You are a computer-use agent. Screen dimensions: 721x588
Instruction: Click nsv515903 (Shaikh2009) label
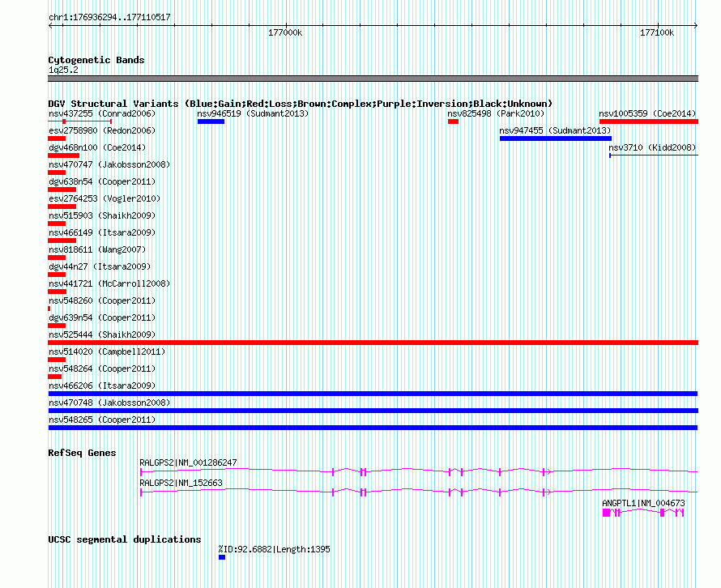click(102, 215)
